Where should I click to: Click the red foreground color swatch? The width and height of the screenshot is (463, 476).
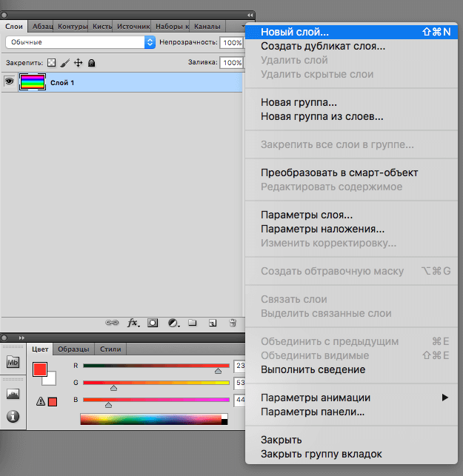click(40, 369)
